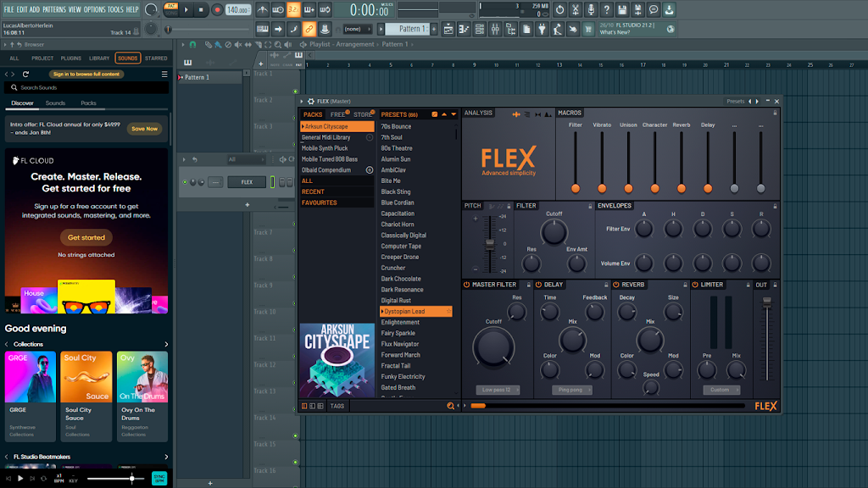The width and height of the screenshot is (868, 488).
Task: Click the FLEX OUT volume fader
Action: (766, 302)
